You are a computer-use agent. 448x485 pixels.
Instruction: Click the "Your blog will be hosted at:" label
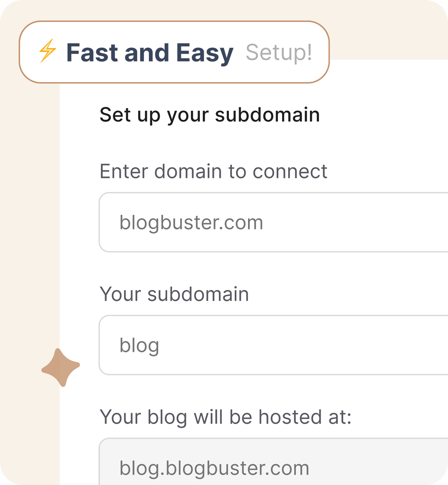tap(225, 417)
